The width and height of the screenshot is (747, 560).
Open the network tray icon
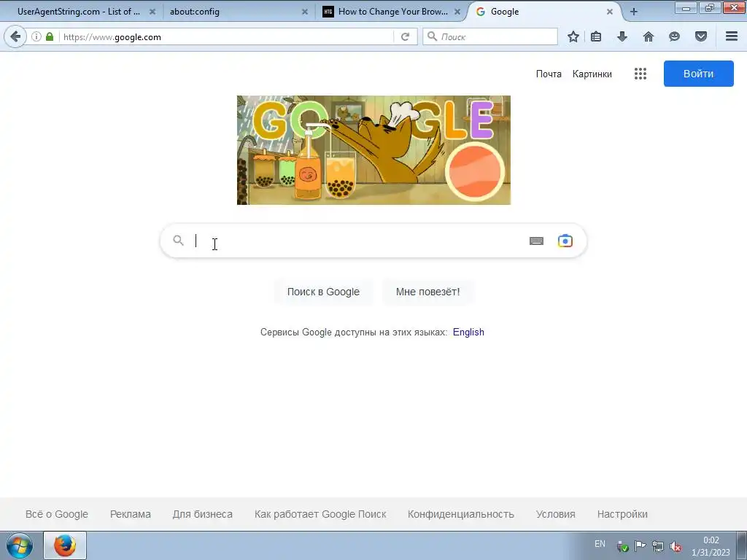point(658,546)
